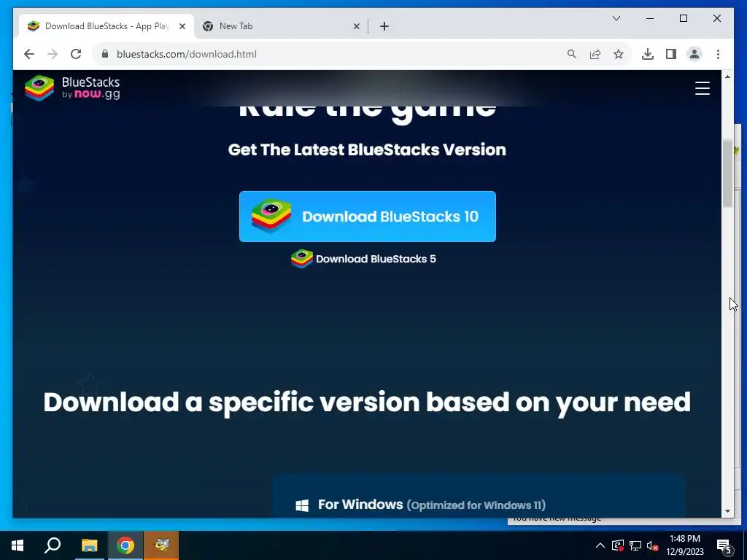Click the For Windows heading
The image size is (747, 560).
click(360, 505)
